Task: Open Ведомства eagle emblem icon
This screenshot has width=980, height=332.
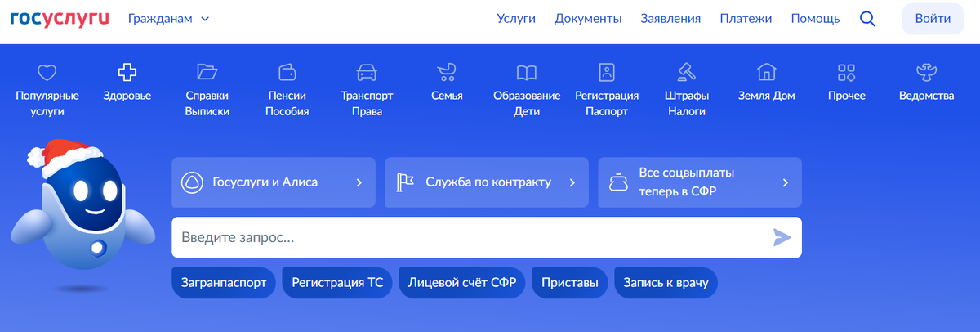Action: tap(926, 73)
